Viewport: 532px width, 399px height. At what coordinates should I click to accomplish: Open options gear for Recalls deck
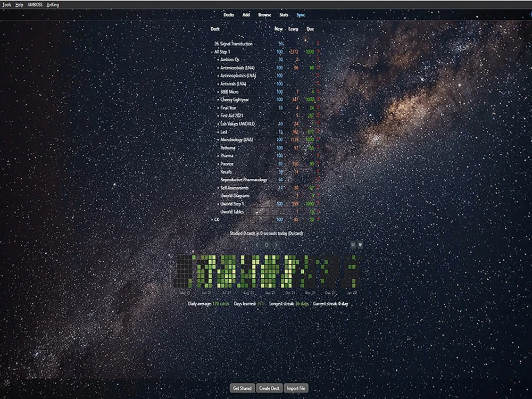click(x=318, y=172)
